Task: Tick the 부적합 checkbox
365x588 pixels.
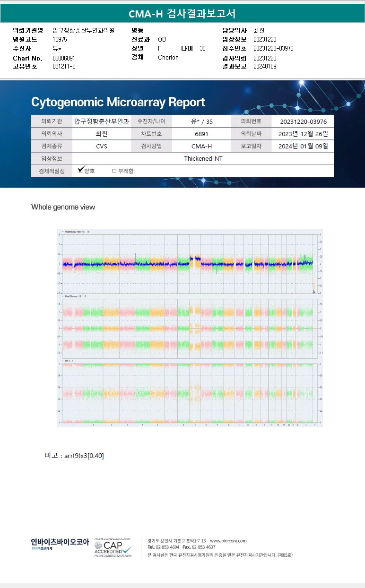Action: click(x=114, y=171)
